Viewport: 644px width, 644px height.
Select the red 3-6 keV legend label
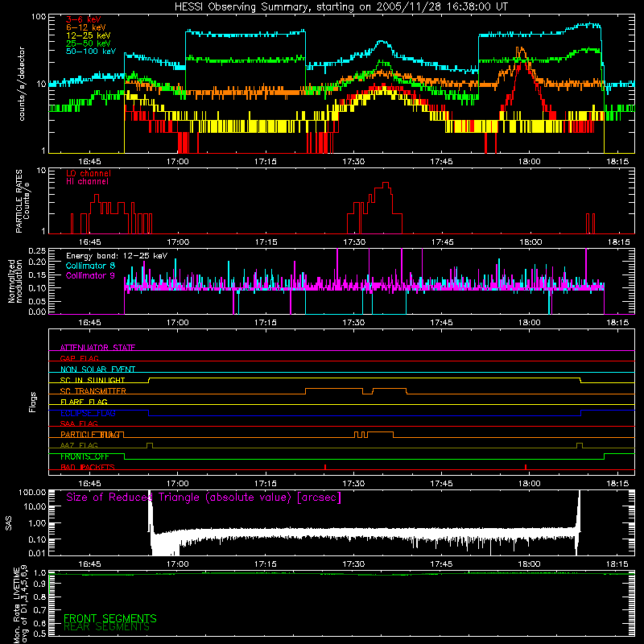coord(83,19)
